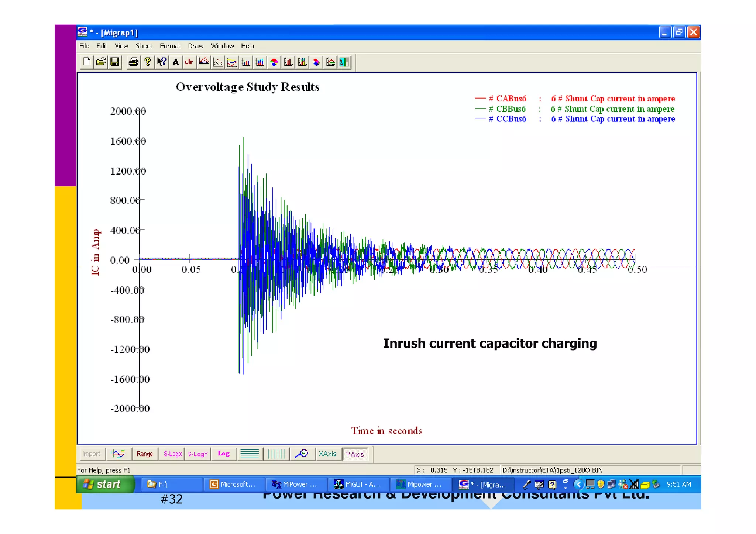
Task: Click the Overvoltage Study Results title
Action: (248, 87)
